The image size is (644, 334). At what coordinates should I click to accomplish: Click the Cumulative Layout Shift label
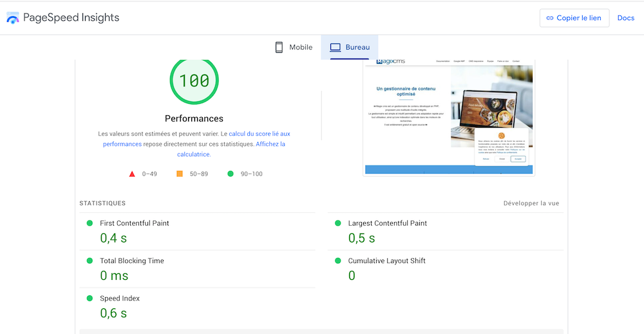(386, 260)
